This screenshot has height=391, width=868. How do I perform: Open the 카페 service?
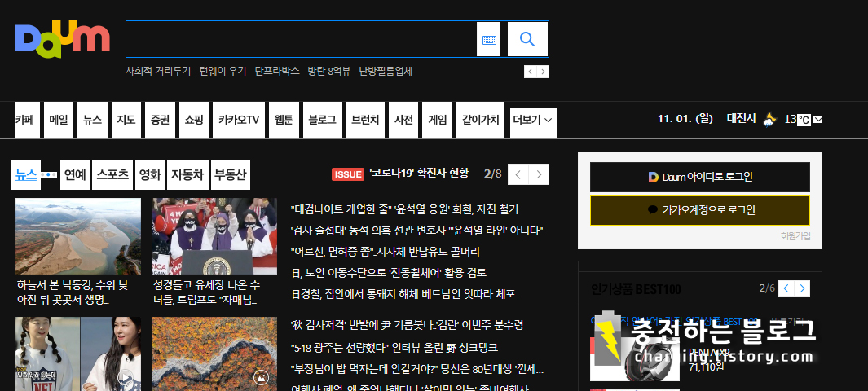pos(28,120)
